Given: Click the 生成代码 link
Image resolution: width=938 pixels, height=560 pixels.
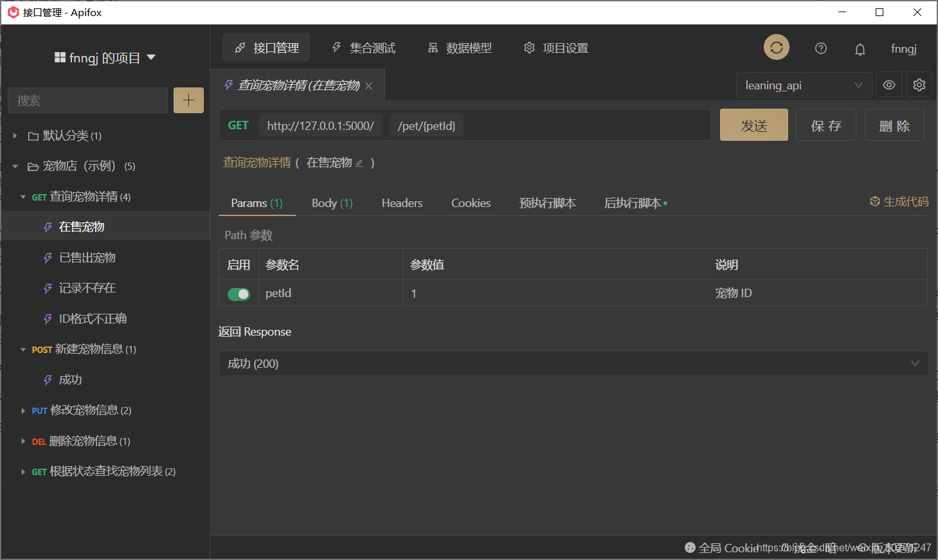Looking at the screenshot, I should (x=899, y=201).
